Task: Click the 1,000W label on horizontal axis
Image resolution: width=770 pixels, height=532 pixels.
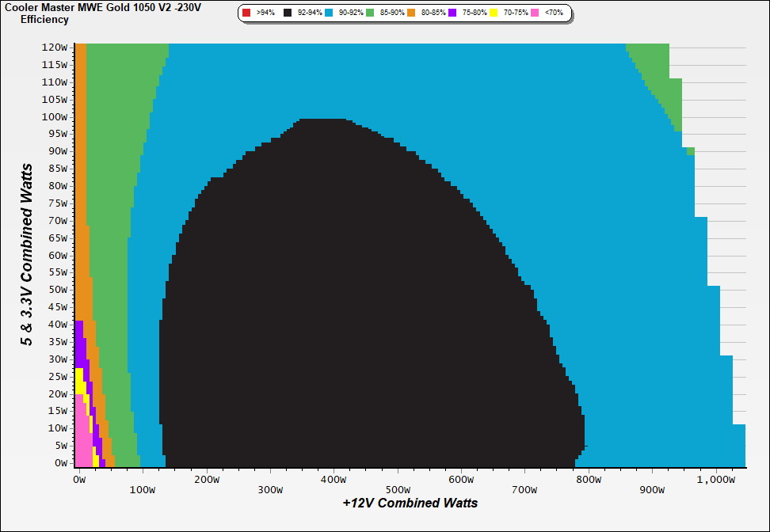Action: pyautogui.click(x=719, y=480)
